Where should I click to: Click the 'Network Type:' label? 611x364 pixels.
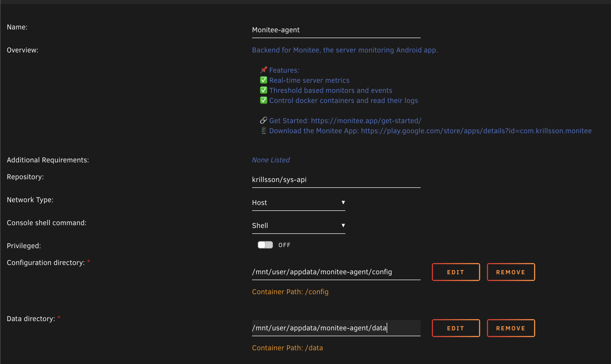click(30, 200)
